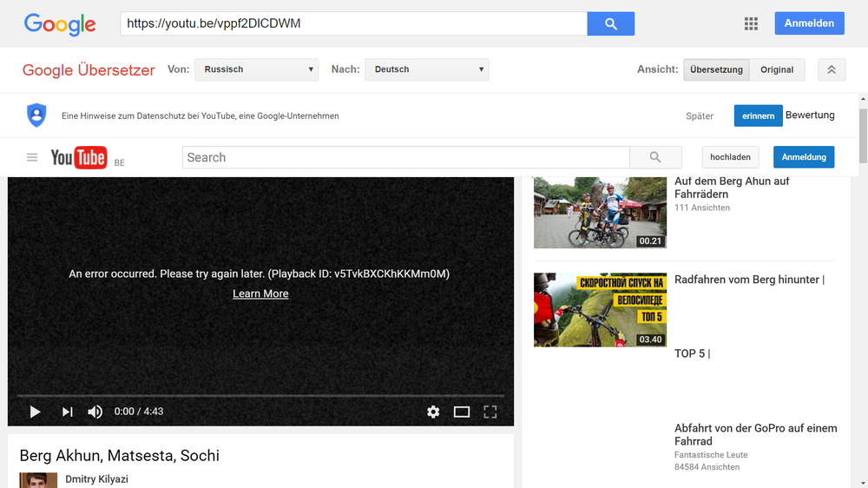The height and width of the screenshot is (488, 868).
Task: Click the URL field containing youtu.be link
Action: coord(353,23)
